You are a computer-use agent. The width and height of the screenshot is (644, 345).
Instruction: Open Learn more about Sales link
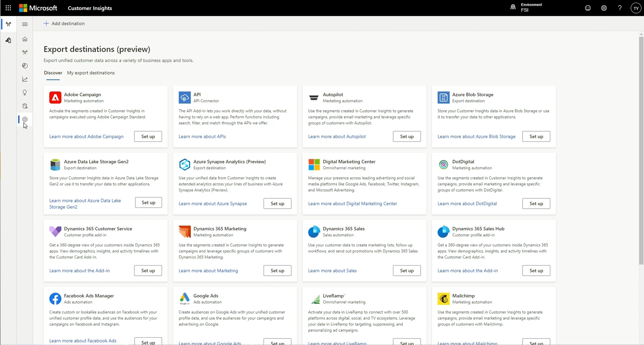tap(332, 271)
